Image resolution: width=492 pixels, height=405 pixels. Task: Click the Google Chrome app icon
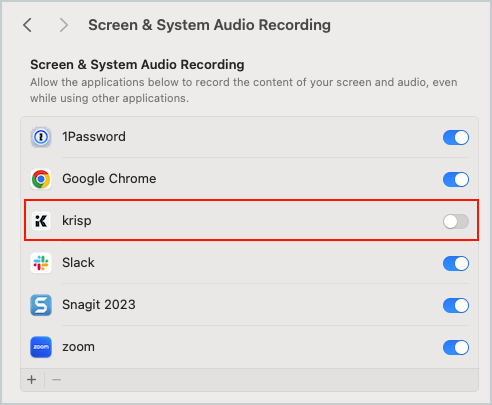click(41, 179)
